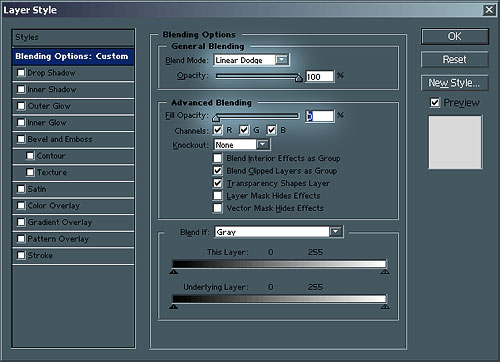
Task: Expand the Blend If Gray dropdown
Action: (x=336, y=231)
